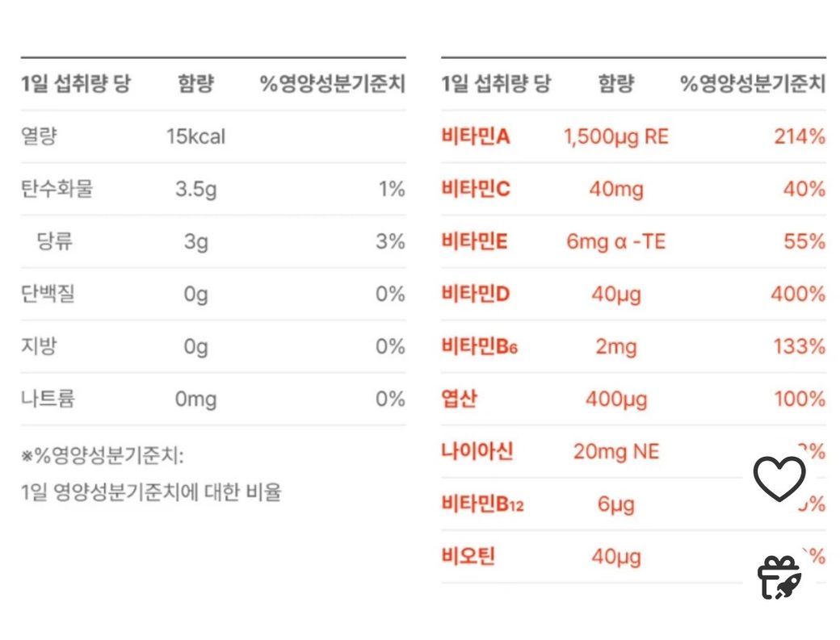Image resolution: width=840 pixels, height=640 pixels.
Task: Select the 비타민B6 label
Action: pyautogui.click(x=478, y=346)
